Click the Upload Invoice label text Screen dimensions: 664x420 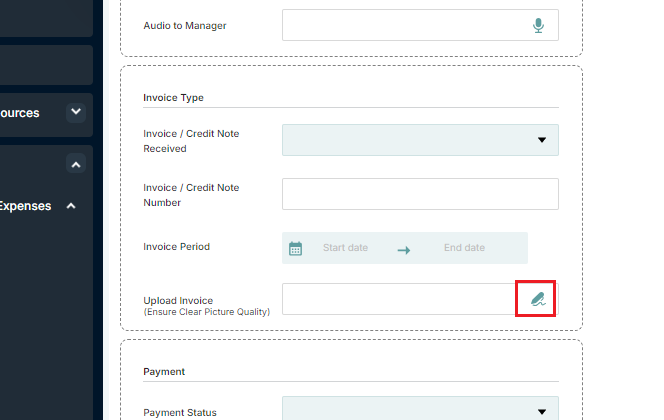[x=178, y=301]
